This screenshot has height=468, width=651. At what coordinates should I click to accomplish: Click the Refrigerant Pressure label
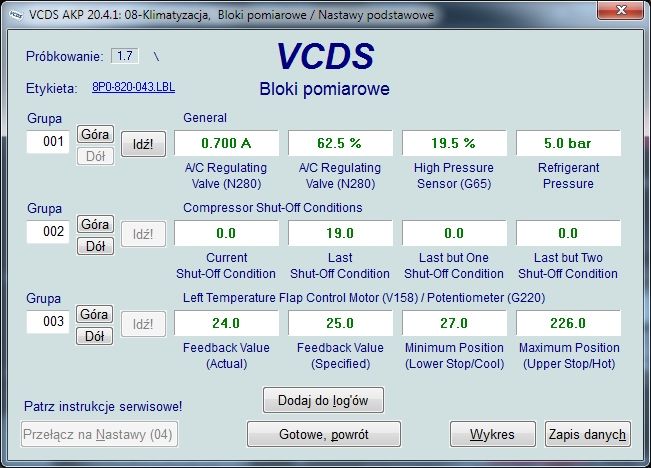(x=568, y=176)
